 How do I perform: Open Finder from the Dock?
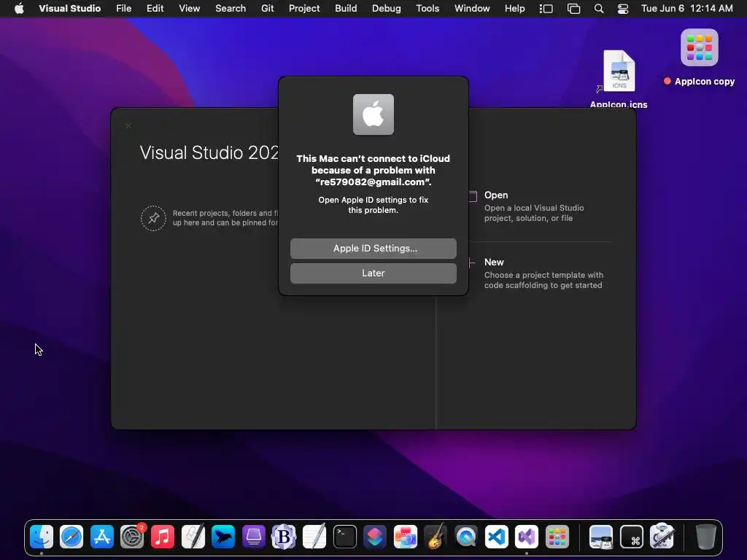[x=42, y=537]
